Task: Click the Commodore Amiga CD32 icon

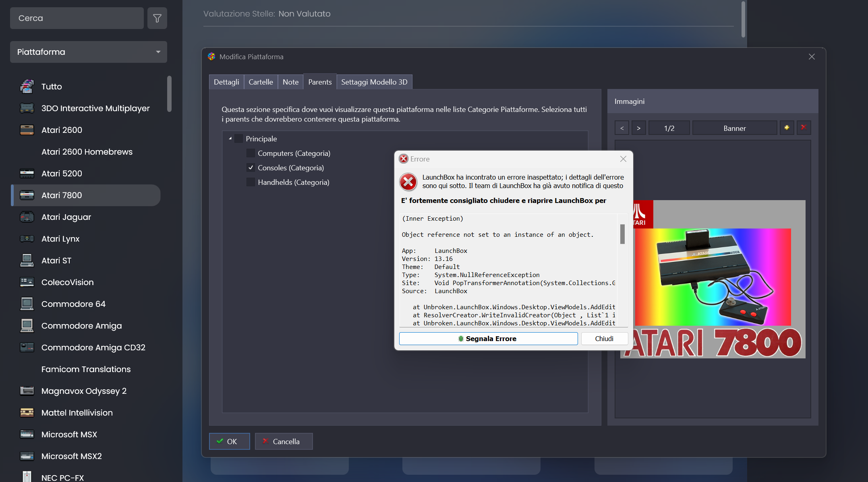Action: [27, 348]
